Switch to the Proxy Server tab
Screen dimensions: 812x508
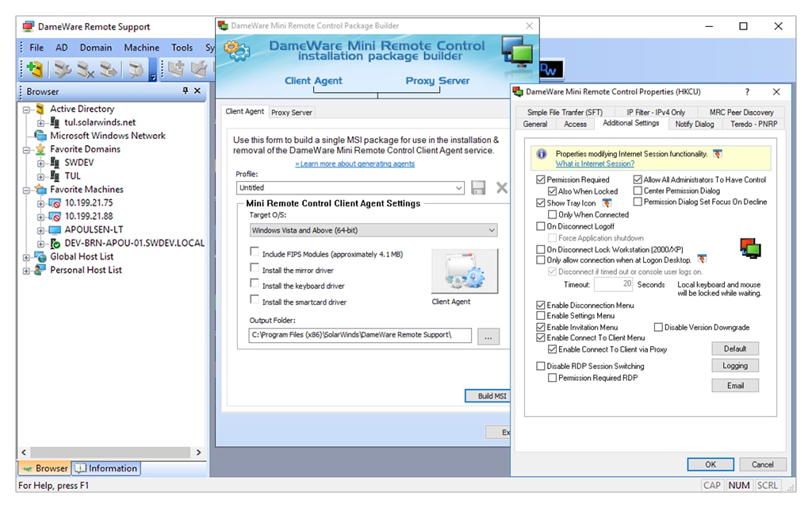coord(292,112)
